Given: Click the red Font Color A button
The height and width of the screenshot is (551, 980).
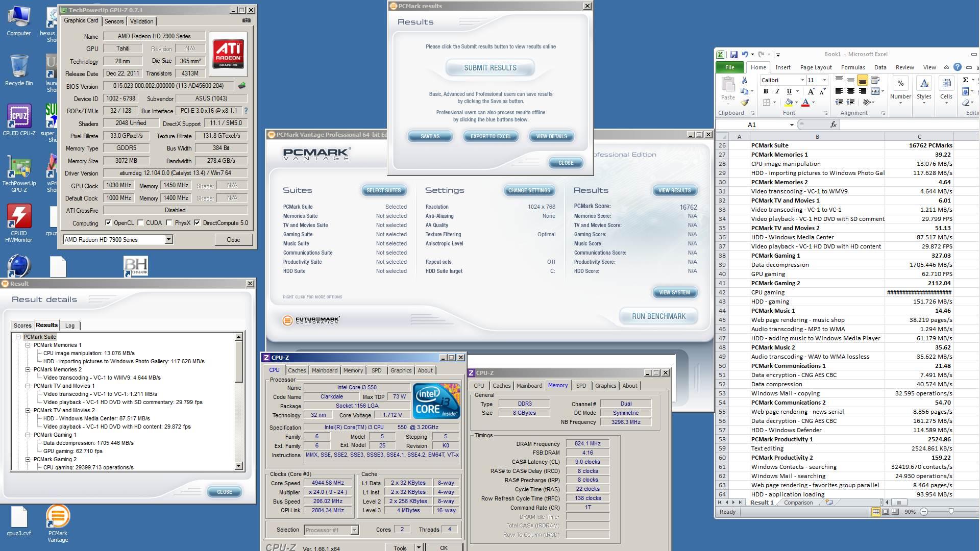Looking at the screenshot, I should click(805, 103).
